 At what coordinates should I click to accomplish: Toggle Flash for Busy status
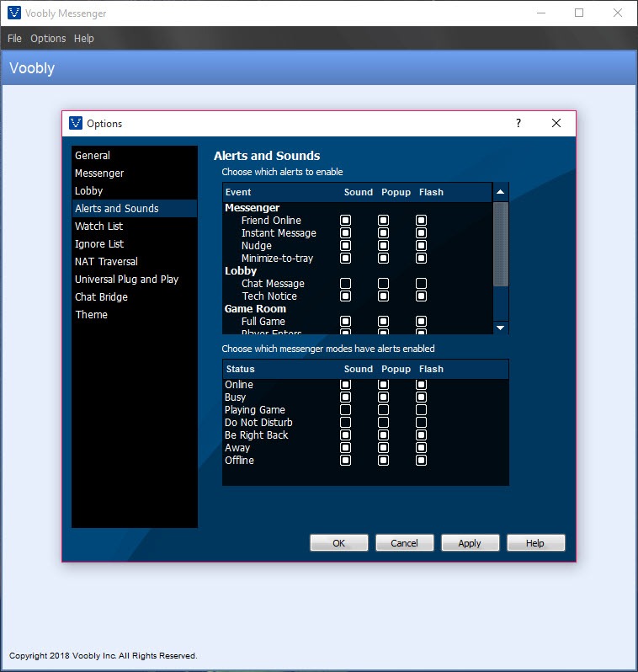pyautogui.click(x=421, y=397)
